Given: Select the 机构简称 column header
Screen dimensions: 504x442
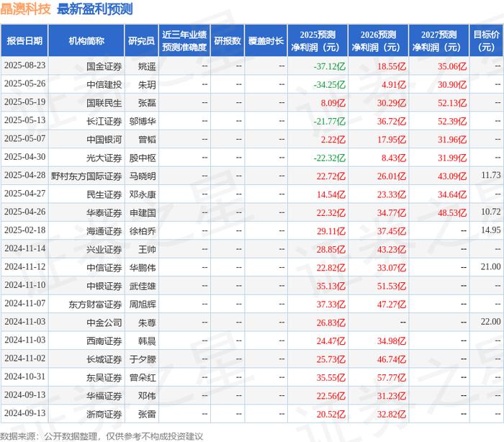Looking at the screenshot, I should [x=86, y=41].
